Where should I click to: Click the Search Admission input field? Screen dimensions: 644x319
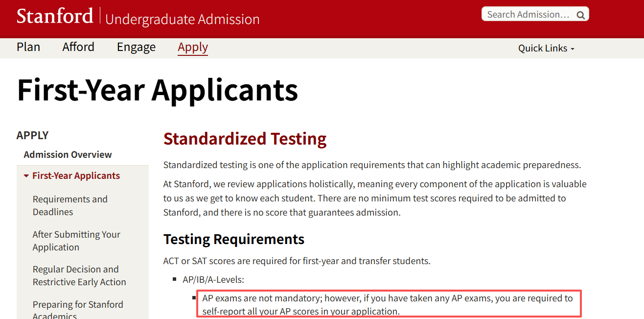[x=528, y=15]
